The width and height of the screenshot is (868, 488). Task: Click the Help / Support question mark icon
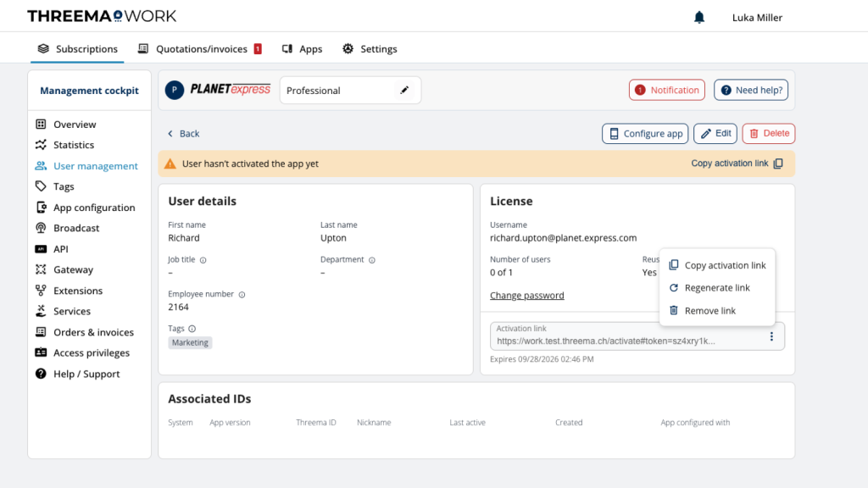(x=41, y=374)
